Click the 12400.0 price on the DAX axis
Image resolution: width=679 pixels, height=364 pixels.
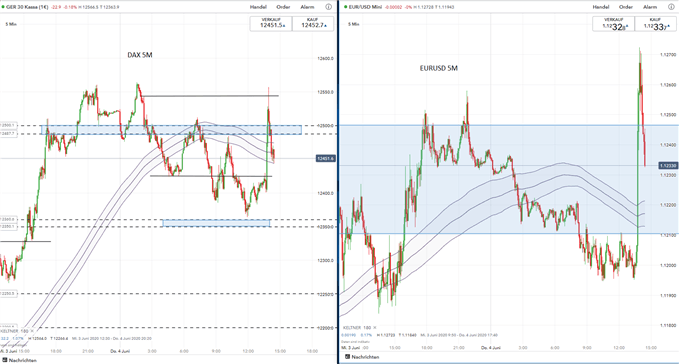pos(326,193)
